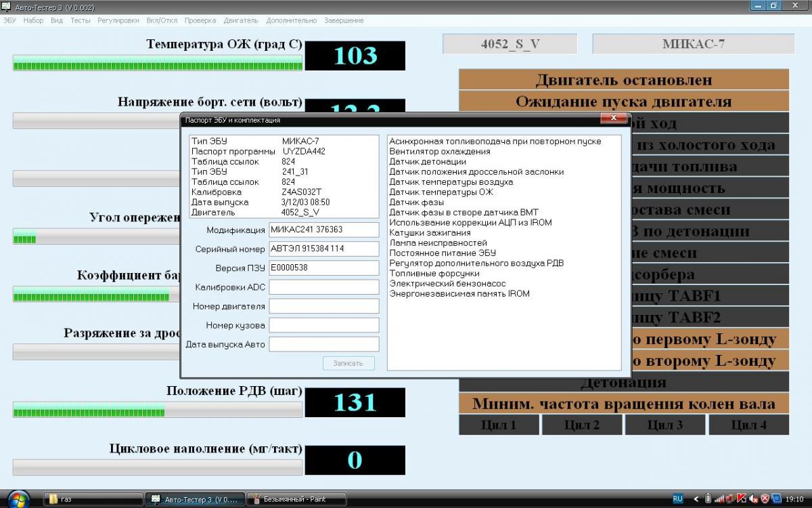The width and height of the screenshot is (812, 508).
Task: Click the Номер двигателя input field
Action: [x=324, y=306]
